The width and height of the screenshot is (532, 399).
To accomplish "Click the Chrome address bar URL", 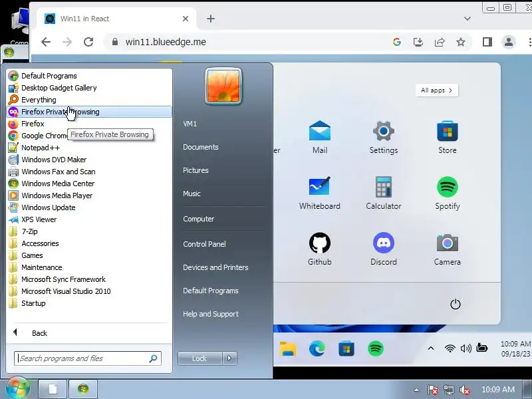I will click(166, 42).
